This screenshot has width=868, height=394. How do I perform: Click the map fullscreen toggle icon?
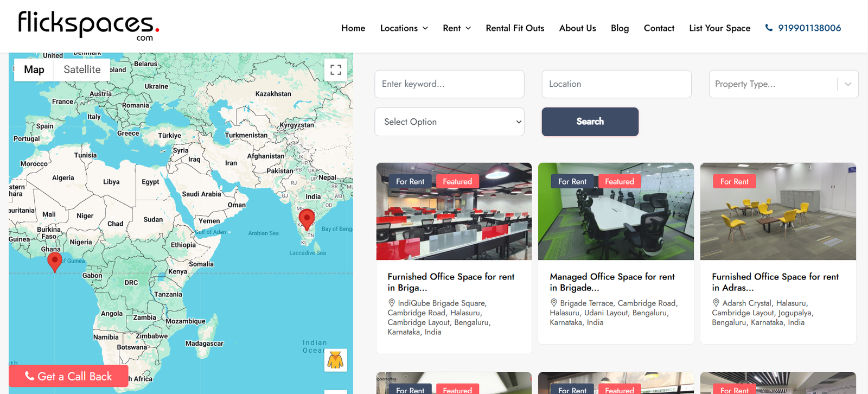coord(336,70)
